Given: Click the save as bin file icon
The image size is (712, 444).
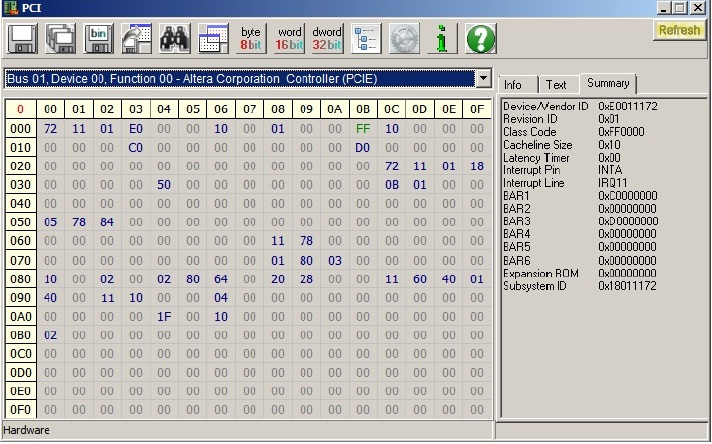Looking at the screenshot, I should tap(98, 38).
